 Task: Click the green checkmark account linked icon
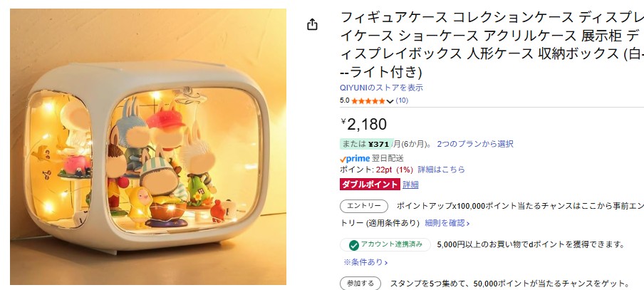pos(353,245)
